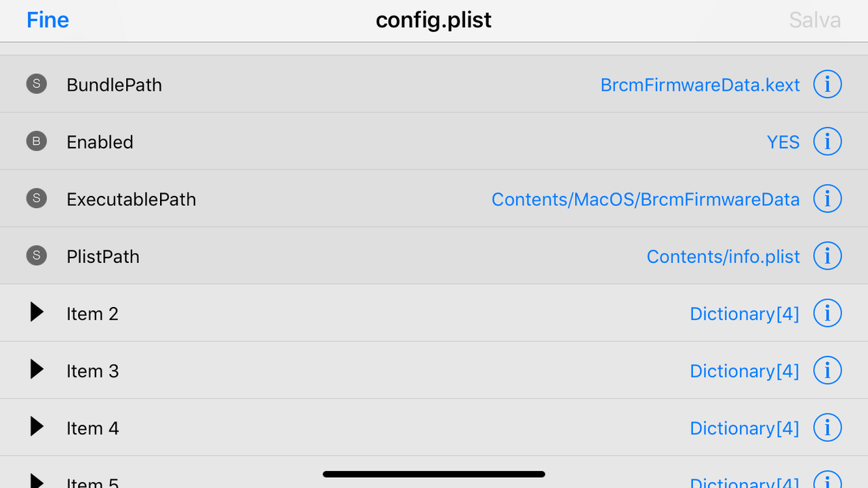Click the string type badge next to BundlePath
868x488 pixels.
pos(37,84)
